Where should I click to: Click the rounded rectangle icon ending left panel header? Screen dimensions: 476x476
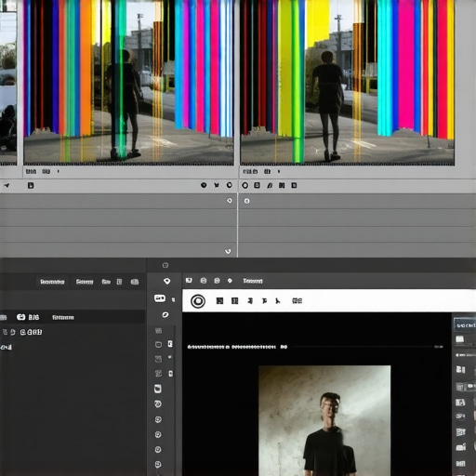135,282
